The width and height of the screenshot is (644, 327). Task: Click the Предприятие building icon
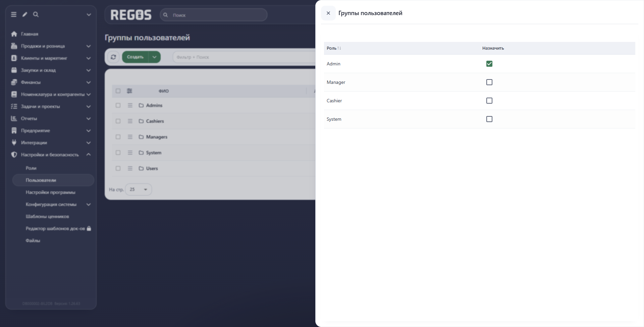pyautogui.click(x=14, y=130)
